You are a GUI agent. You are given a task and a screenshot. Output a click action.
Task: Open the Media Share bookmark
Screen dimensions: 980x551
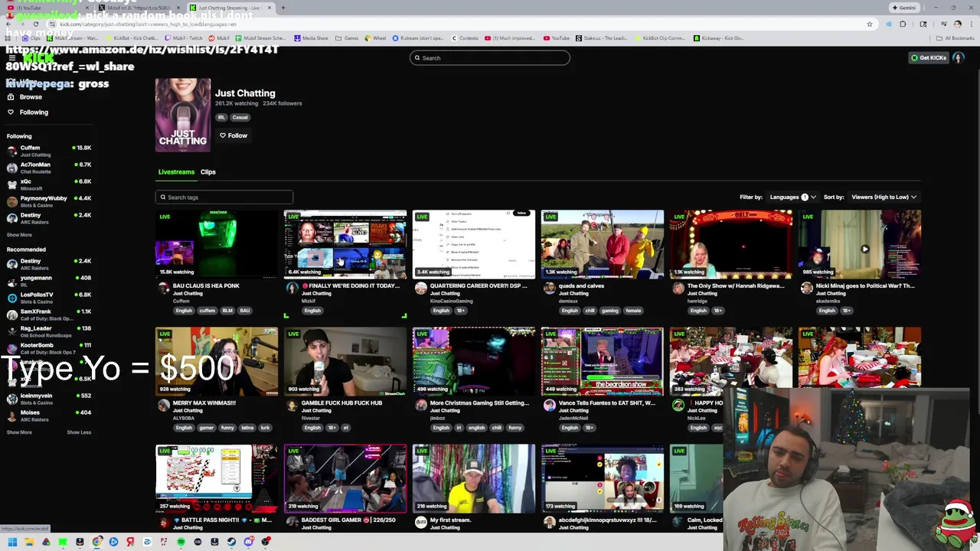tap(311, 38)
